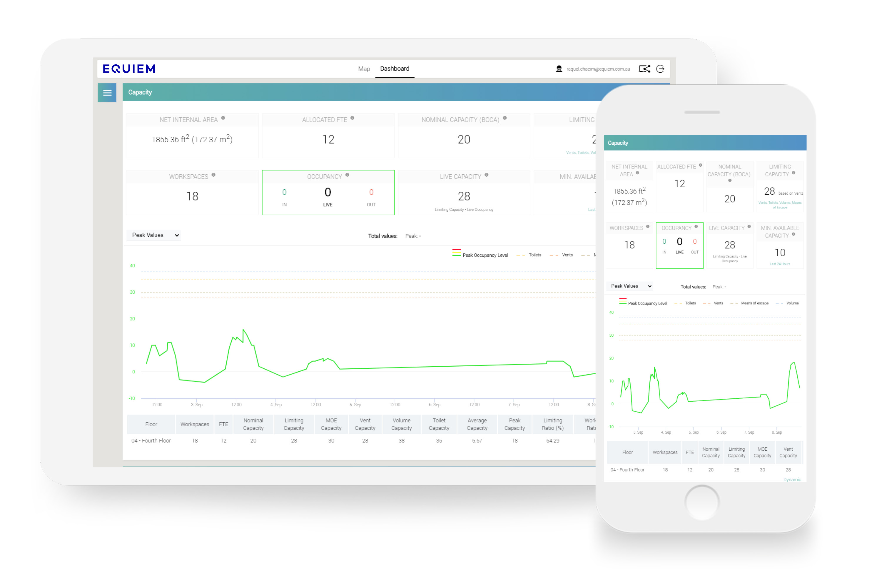Click the user profile avatar icon

point(559,69)
